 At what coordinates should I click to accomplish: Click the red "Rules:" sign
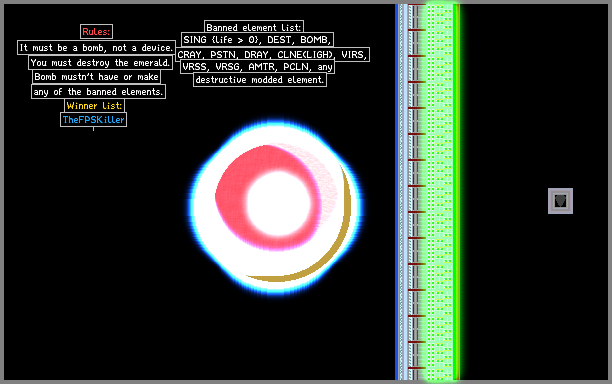96,32
